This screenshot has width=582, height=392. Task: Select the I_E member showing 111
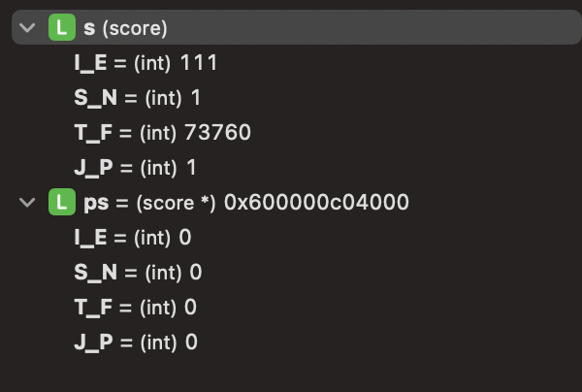click(145, 63)
